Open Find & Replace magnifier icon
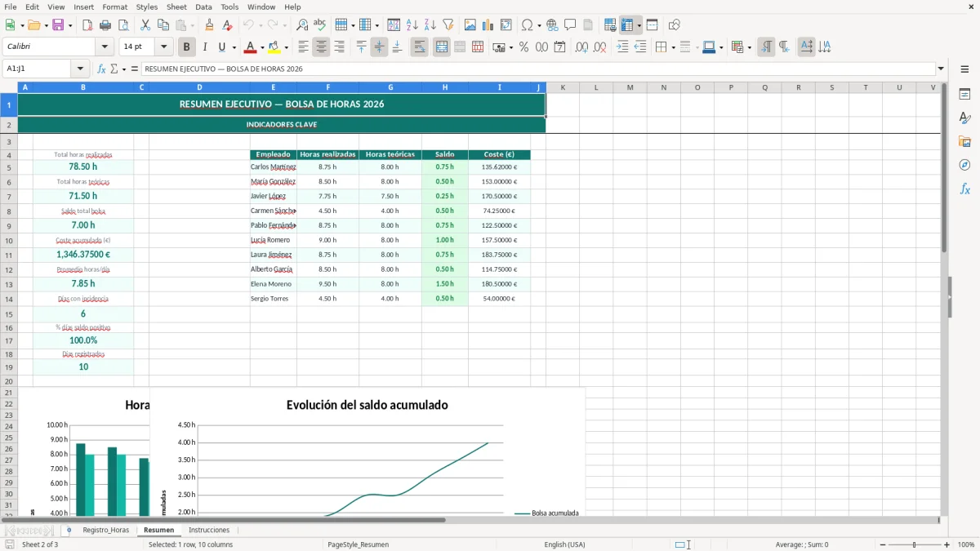This screenshot has width=980, height=551. [302, 25]
